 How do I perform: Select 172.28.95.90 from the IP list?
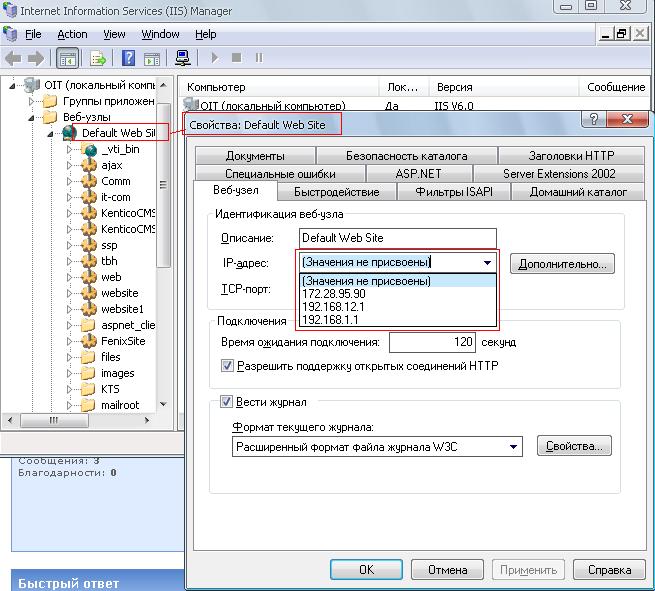tap(398, 294)
